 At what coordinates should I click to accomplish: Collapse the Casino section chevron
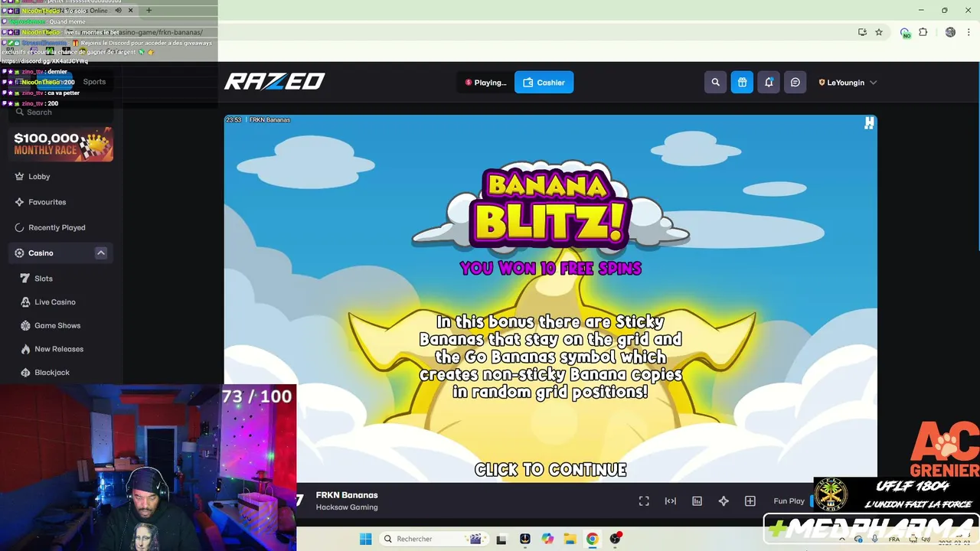pos(101,253)
